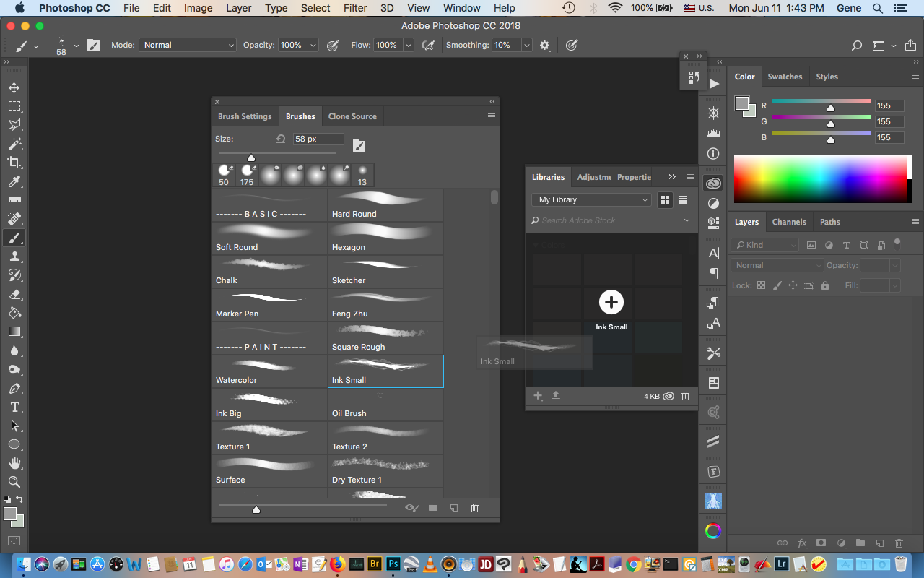Delete brush with the trash icon

[474, 508]
